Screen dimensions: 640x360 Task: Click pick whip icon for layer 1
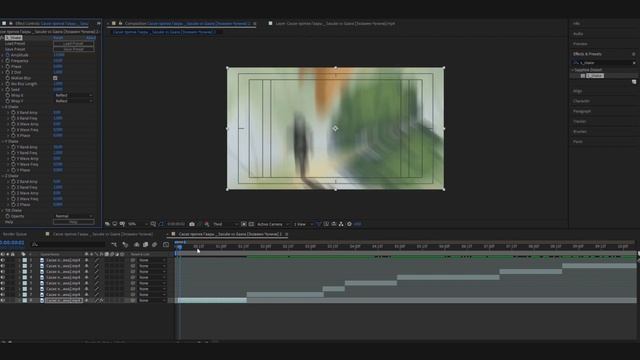coord(133,260)
